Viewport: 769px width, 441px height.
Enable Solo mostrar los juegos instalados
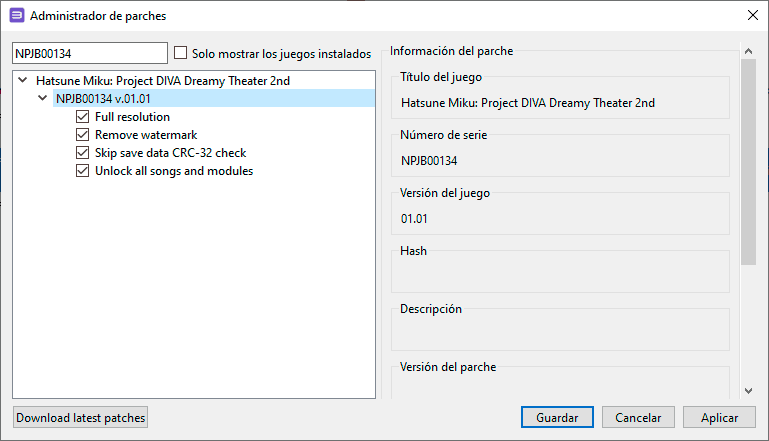pos(180,52)
